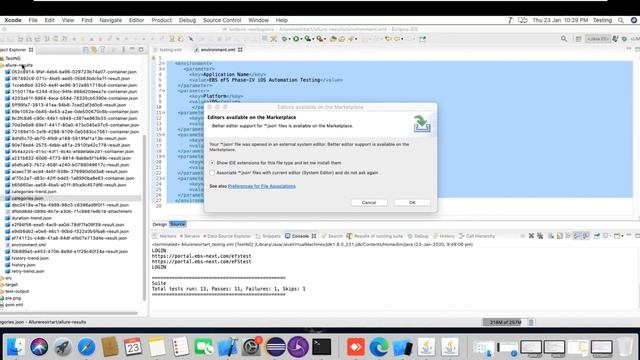Click the Debug bug toolbar icon
This screenshot has height=360, width=640.
(284, 39)
